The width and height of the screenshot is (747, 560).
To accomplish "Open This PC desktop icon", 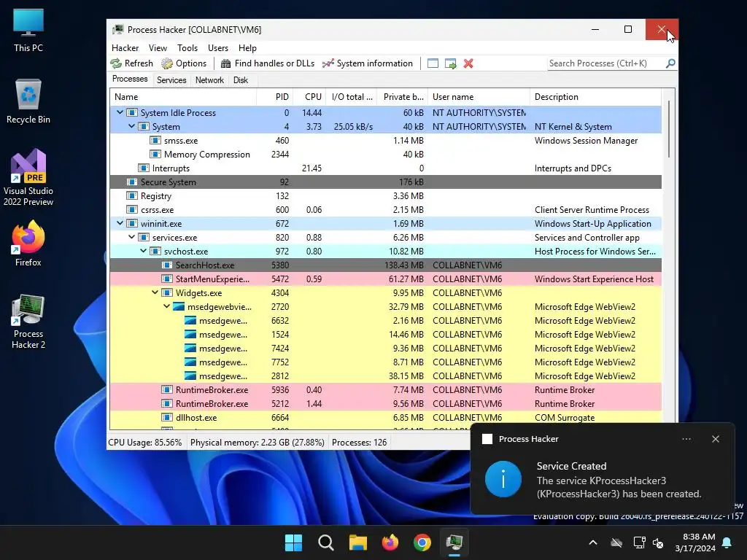I will [x=28, y=30].
